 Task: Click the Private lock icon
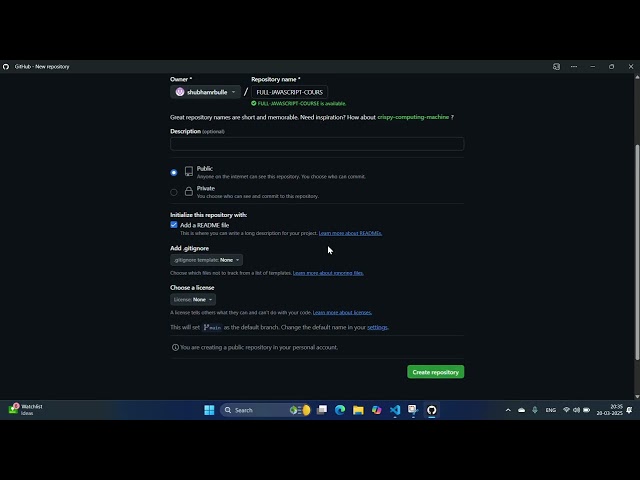[x=189, y=191]
